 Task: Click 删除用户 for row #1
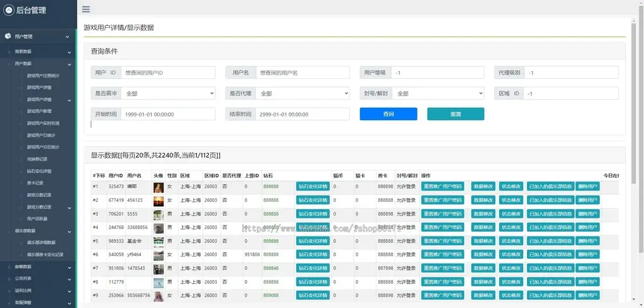(588, 187)
